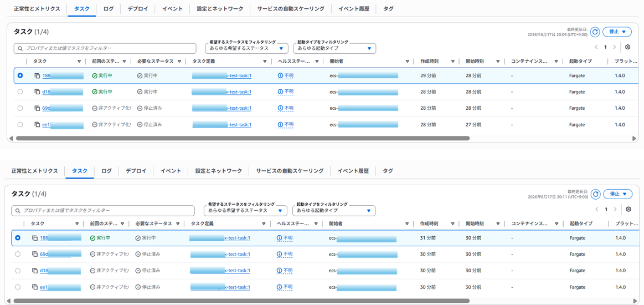Open 希望するステータス filter dropdown in 20:11 panel
Screen dimensions: 644x305
[x=245, y=211]
